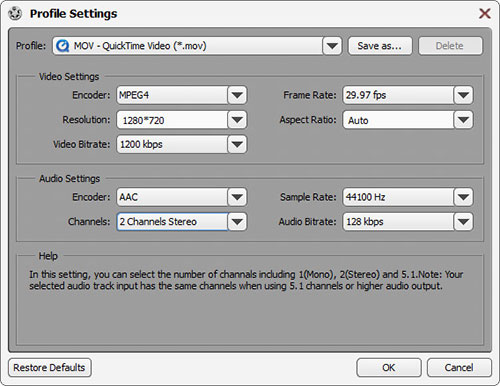Open the Resolution 1280*720 dropdown arrow

(237, 120)
